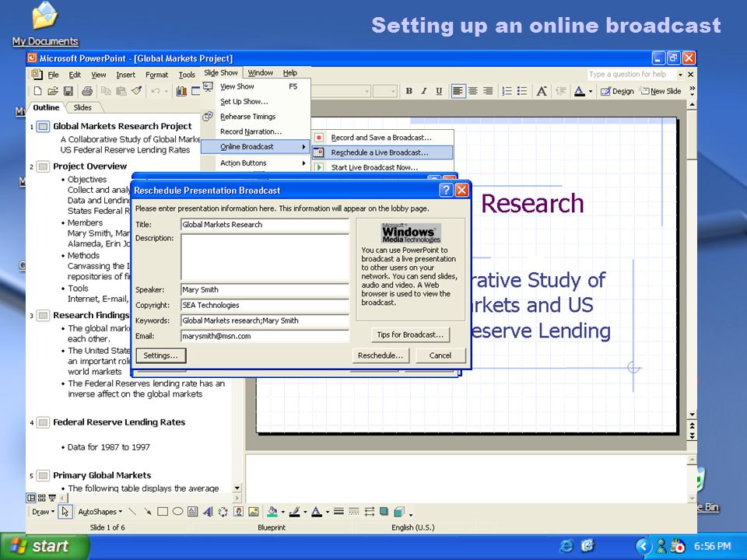Switch to Slide Sorter view icon
This screenshot has height=560, width=747.
(x=41, y=498)
